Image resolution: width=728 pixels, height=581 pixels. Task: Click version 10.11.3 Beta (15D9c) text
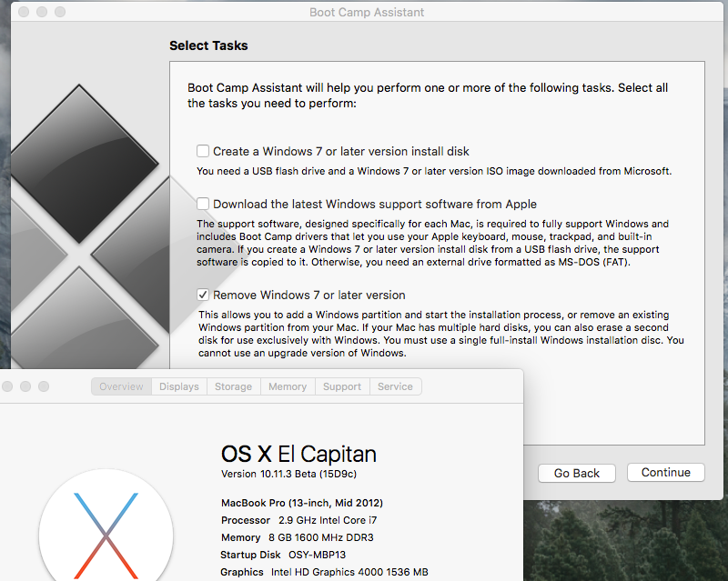288,474
